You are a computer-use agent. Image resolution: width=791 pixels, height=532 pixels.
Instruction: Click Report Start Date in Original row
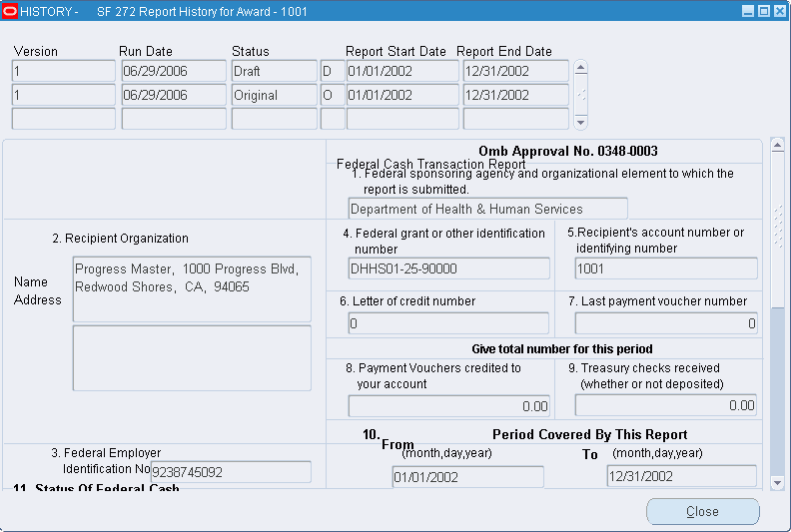pos(402,95)
